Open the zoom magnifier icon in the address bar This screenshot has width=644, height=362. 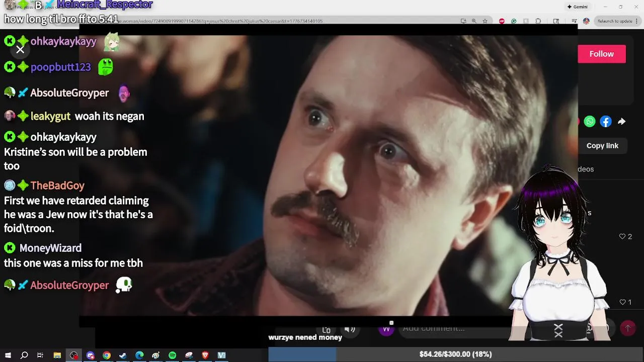[x=474, y=21]
